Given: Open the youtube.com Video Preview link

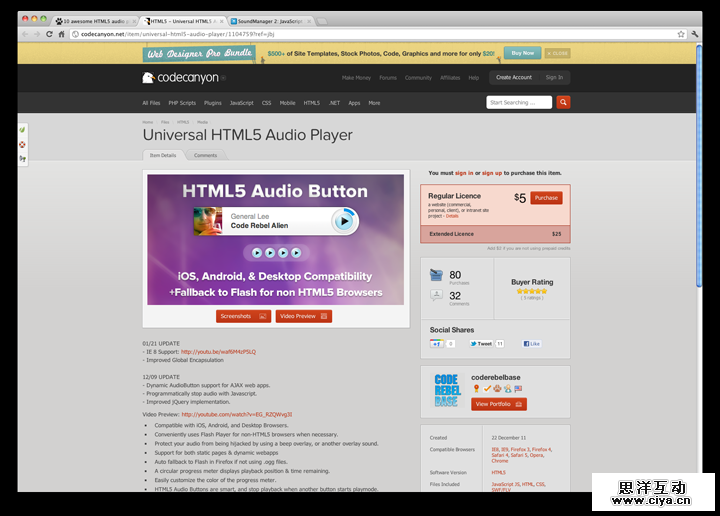Looking at the screenshot, I should [x=237, y=415].
